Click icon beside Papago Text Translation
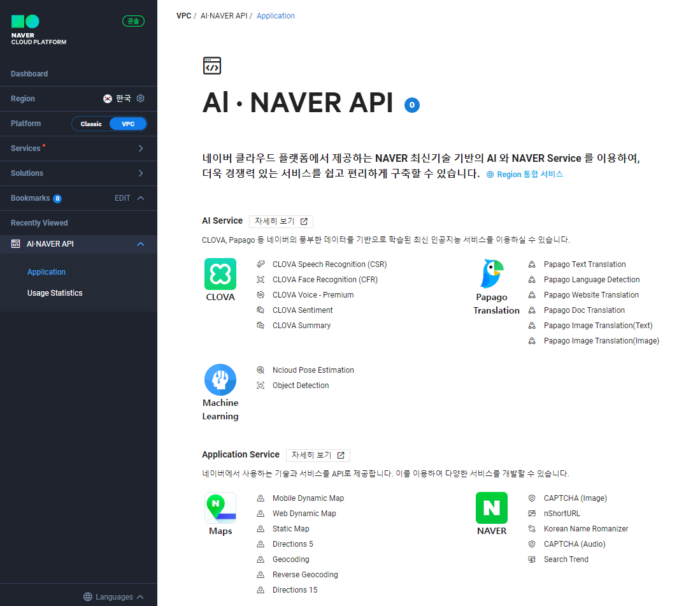This screenshot has height=606, width=700. tap(532, 264)
